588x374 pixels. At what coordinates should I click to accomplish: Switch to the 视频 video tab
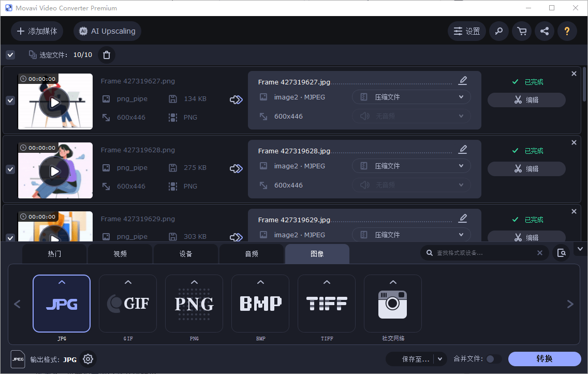point(120,254)
